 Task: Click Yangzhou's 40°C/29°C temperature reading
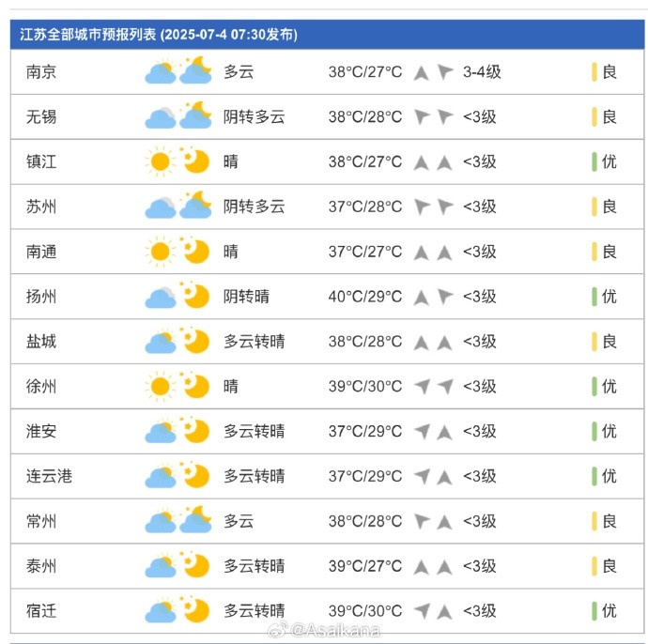click(365, 296)
